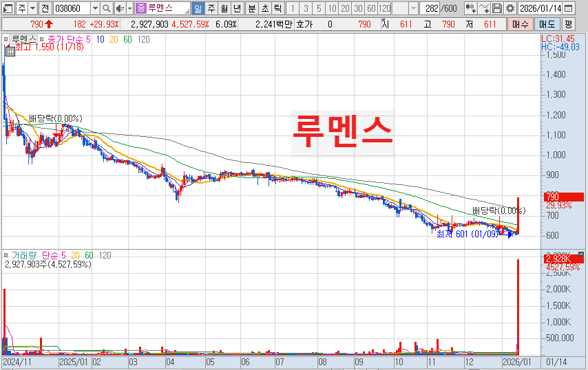Click the small square before 종가 단순
This screenshot has width=588, height=370.
pyautogui.click(x=41, y=39)
